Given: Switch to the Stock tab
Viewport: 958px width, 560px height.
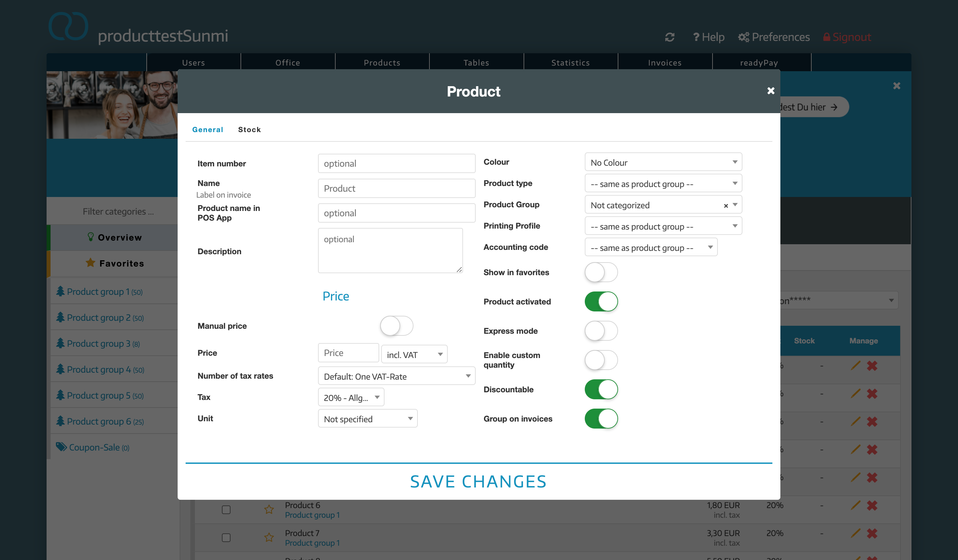Looking at the screenshot, I should tap(249, 130).
